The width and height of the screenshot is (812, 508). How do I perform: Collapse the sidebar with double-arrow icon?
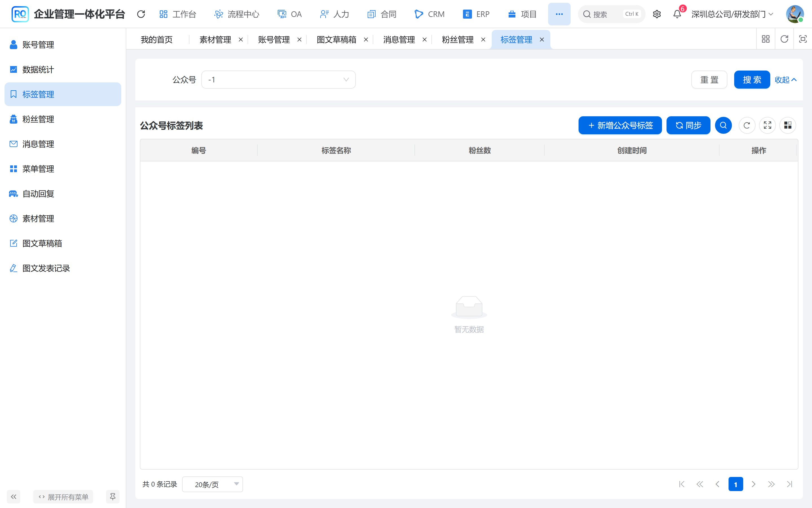pos(14,497)
